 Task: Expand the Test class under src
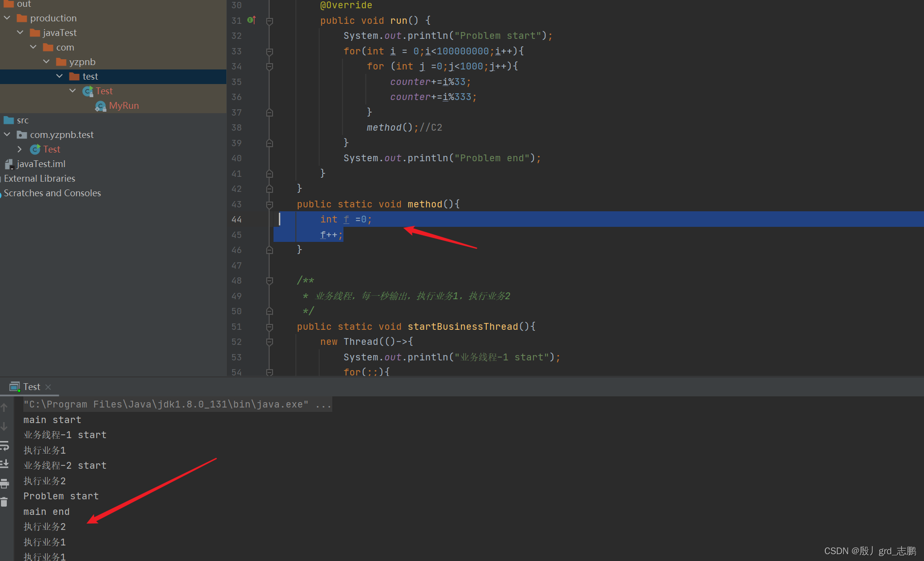[x=19, y=149]
